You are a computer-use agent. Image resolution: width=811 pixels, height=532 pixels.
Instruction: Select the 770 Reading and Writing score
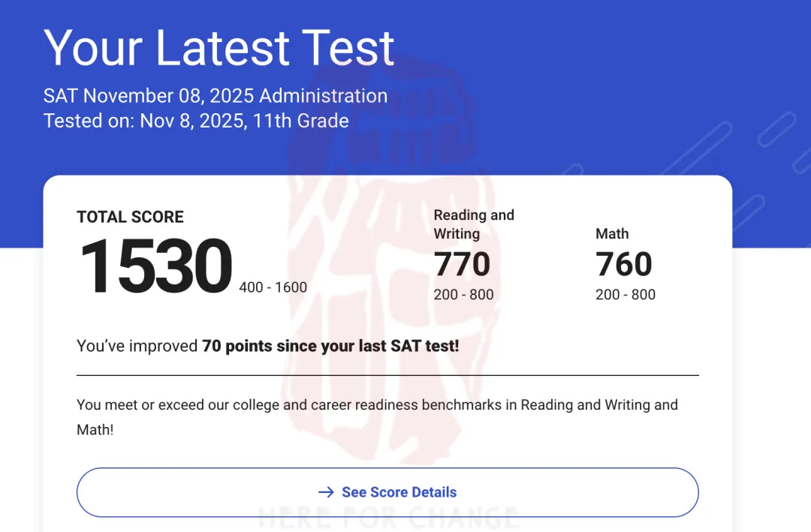pyautogui.click(x=462, y=264)
